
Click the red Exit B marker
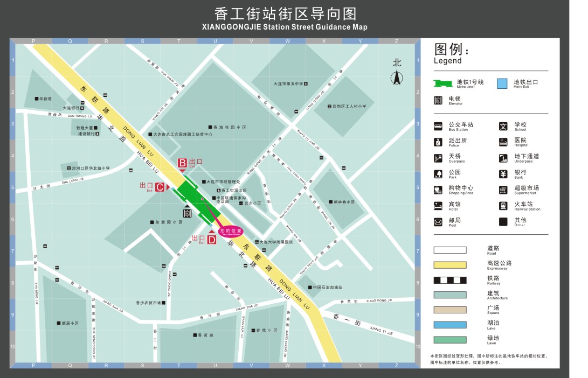coord(182,163)
